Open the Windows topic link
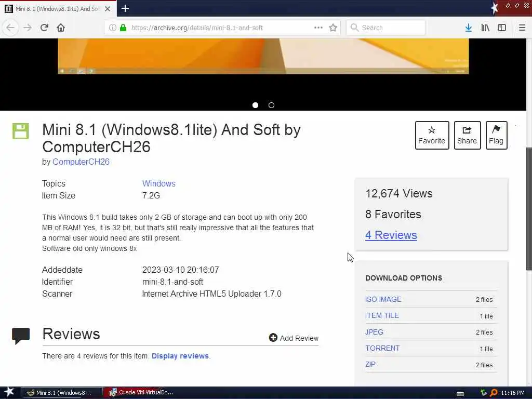The width and height of the screenshot is (532, 399). 159,183
